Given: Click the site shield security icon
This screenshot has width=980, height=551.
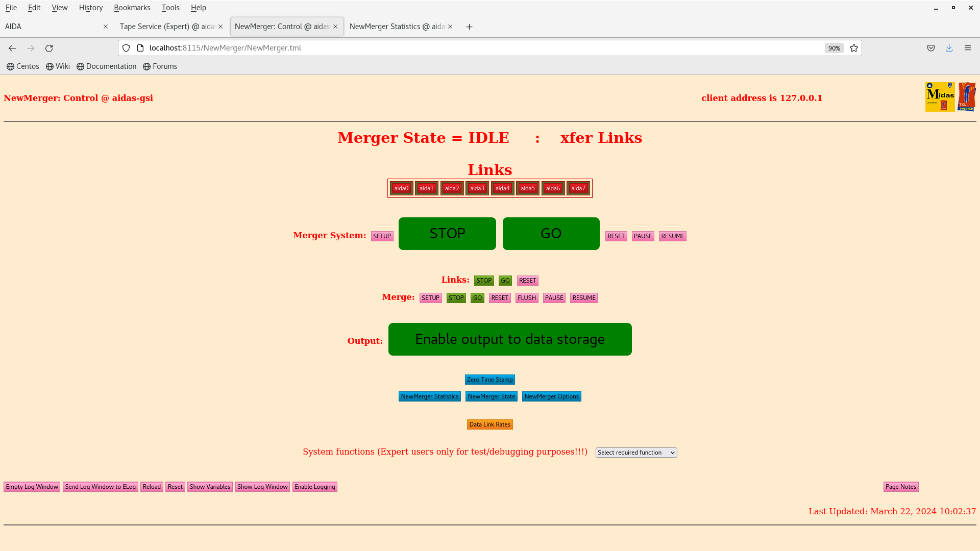Looking at the screenshot, I should pyautogui.click(x=126, y=48).
